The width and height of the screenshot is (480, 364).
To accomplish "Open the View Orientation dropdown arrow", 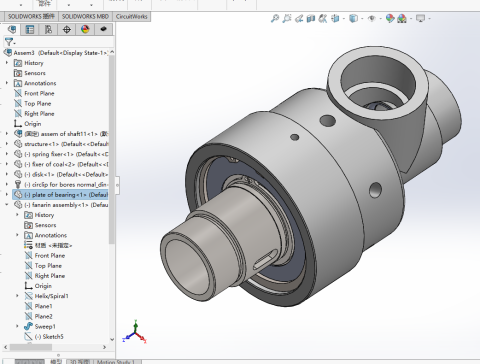I will [343, 19].
